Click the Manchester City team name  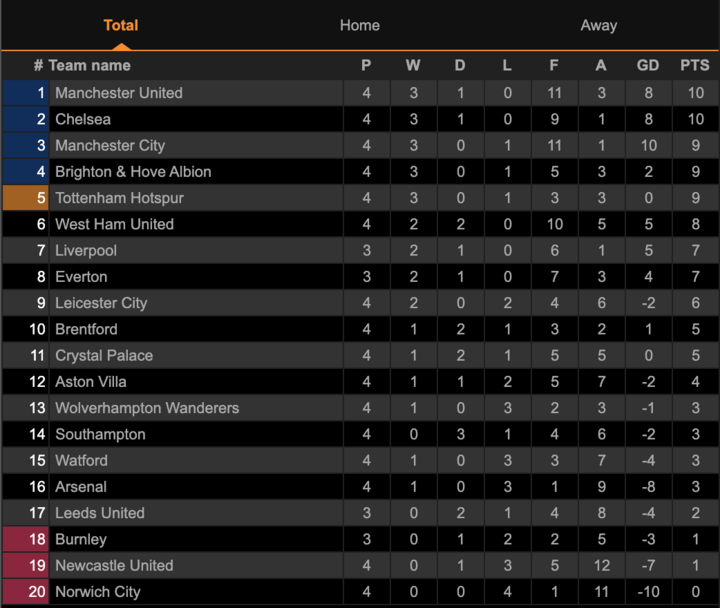click(x=110, y=146)
